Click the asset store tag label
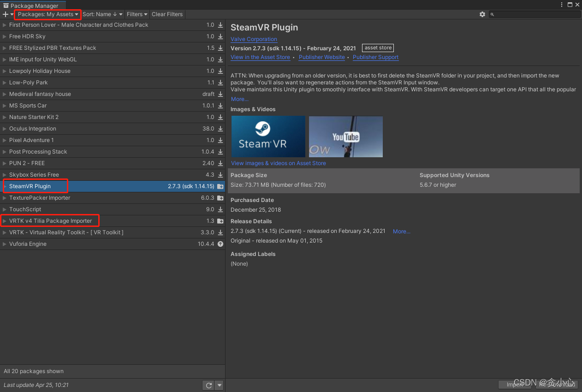 pos(378,48)
